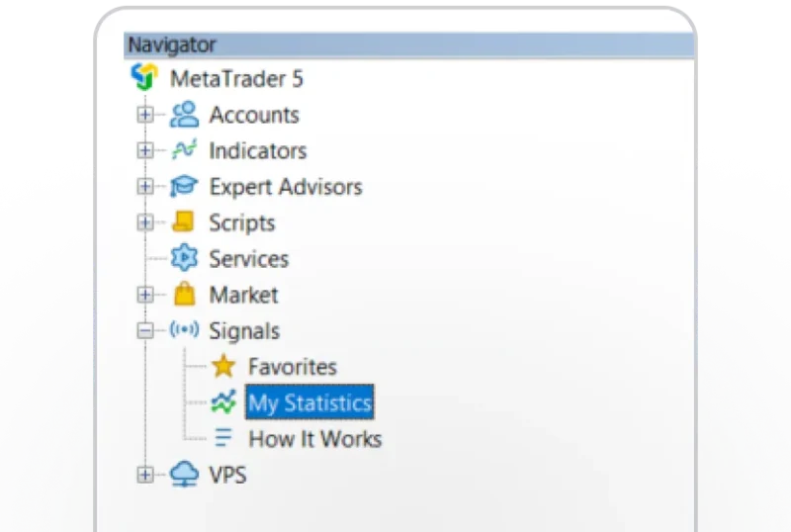The height and width of the screenshot is (532, 791).
Task: Click the Services gear icon
Action: pyautogui.click(x=184, y=258)
